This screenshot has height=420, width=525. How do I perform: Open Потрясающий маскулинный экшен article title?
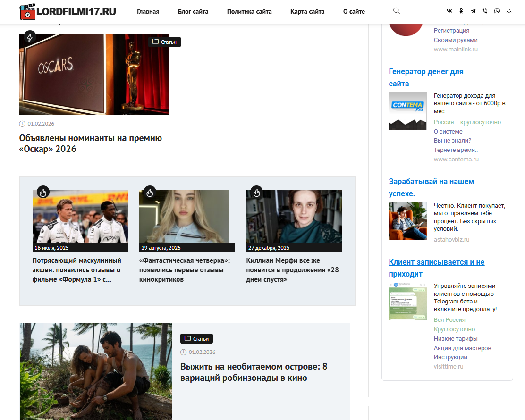[x=76, y=270]
